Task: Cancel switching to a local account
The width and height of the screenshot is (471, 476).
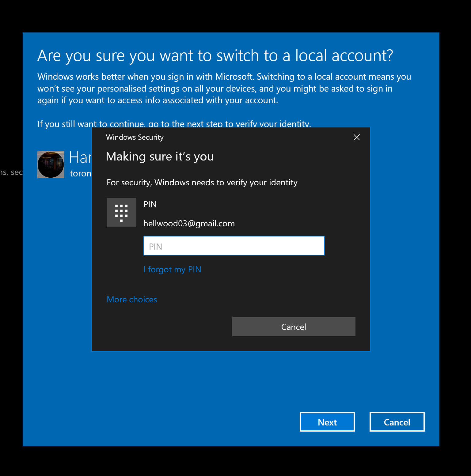Action: coord(397,422)
